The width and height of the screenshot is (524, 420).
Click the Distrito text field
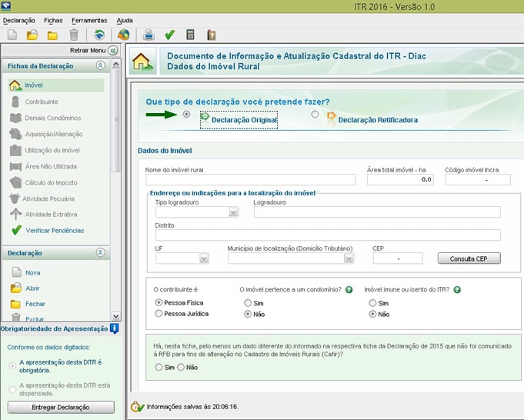point(328,235)
